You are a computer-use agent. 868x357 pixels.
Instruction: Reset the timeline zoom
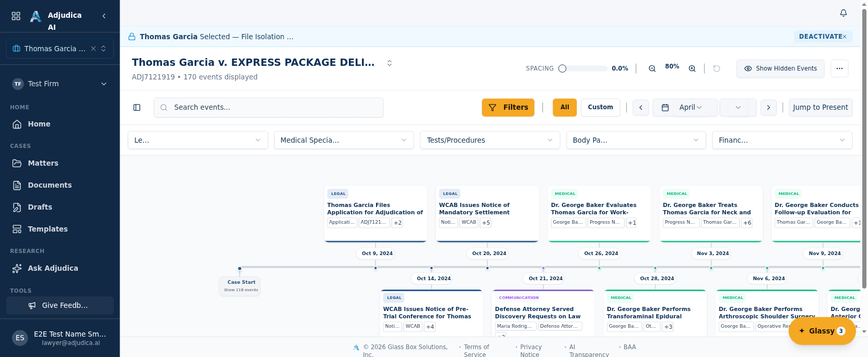[x=717, y=68]
